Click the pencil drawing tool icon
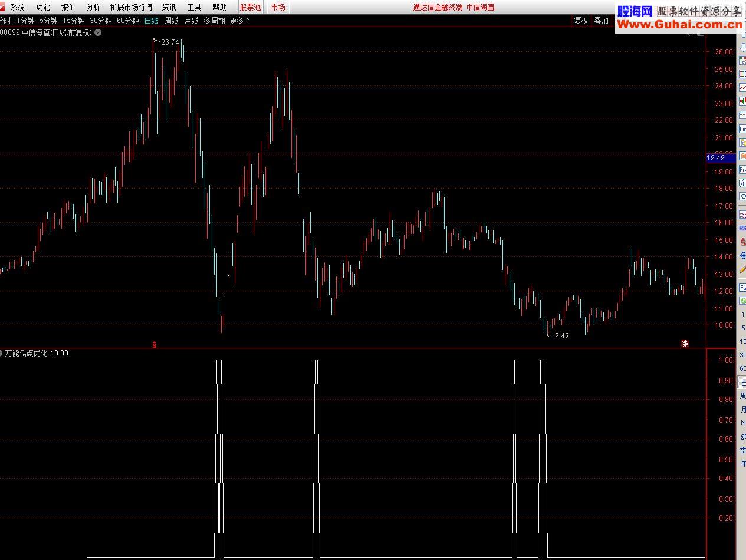This screenshot has width=746, height=560. coord(742,270)
